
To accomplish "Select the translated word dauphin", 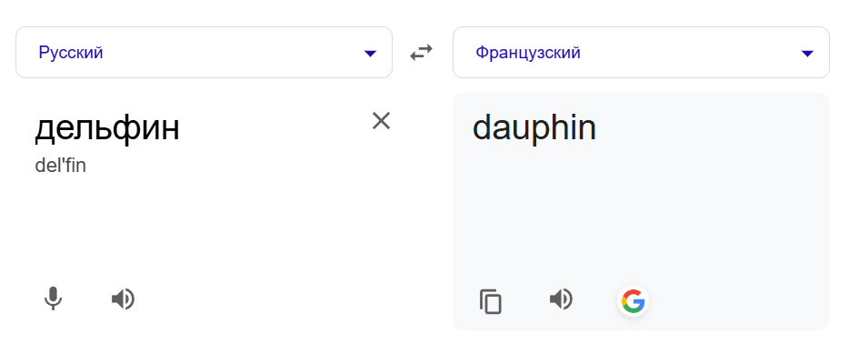I will (534, 128).
